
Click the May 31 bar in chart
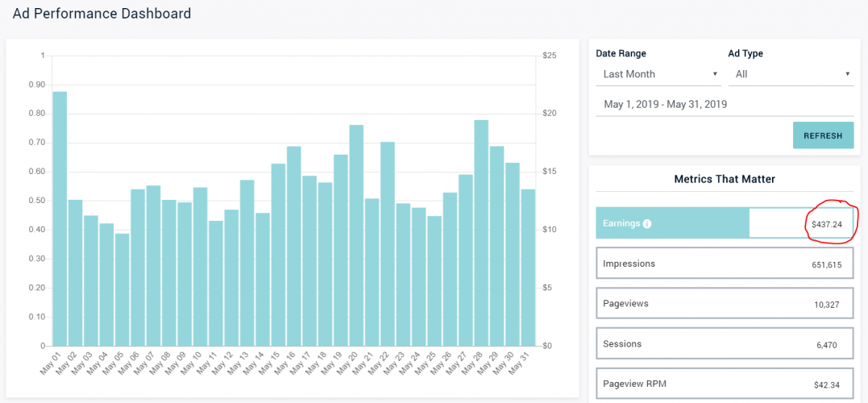point(528,268)
